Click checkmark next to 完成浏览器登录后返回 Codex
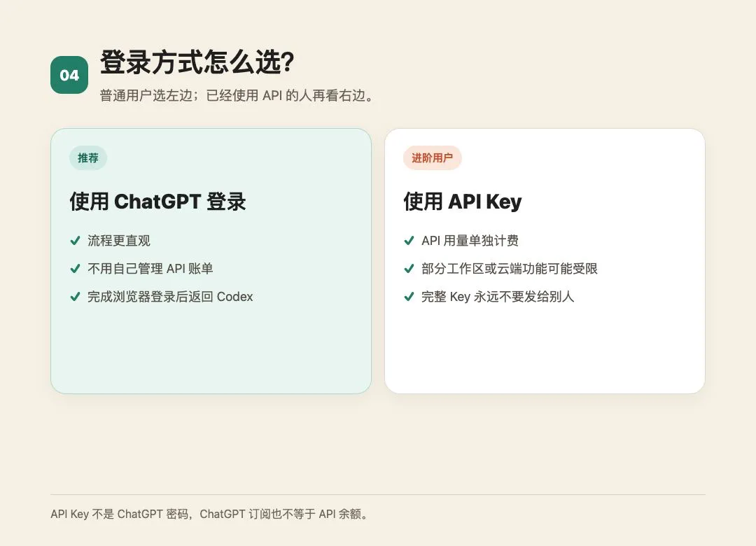 coord(75,296)
